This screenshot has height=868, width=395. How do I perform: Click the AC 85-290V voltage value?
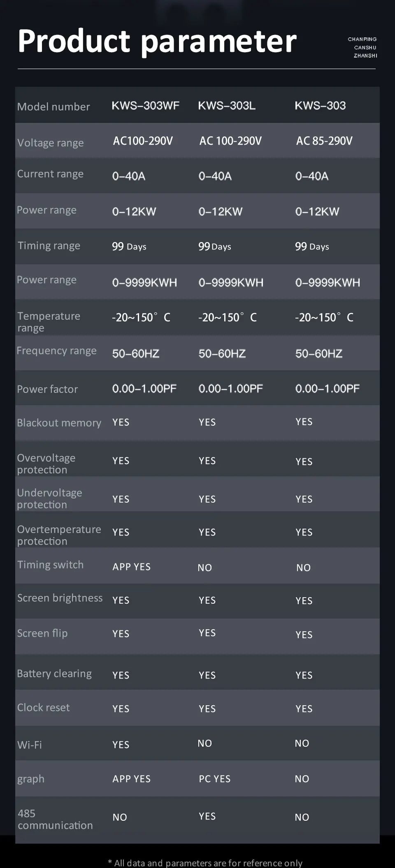click(324, 141)
